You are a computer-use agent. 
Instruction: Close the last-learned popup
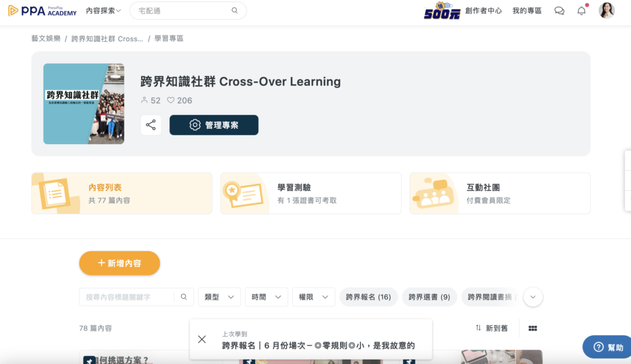click(202, 339)
